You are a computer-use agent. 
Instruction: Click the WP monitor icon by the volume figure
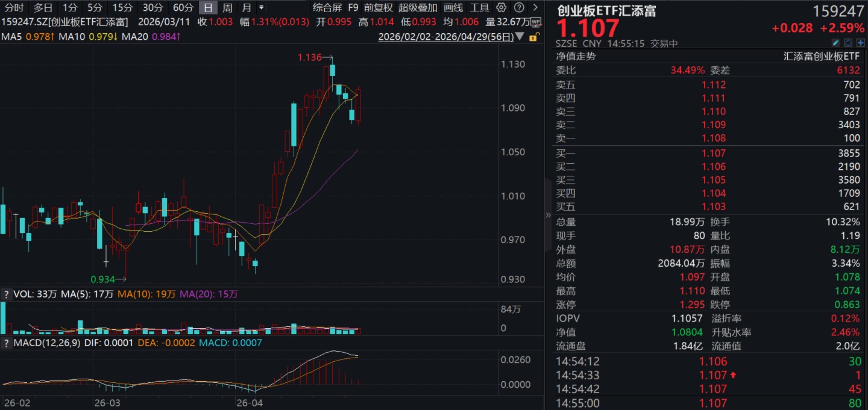pos(535,22)
